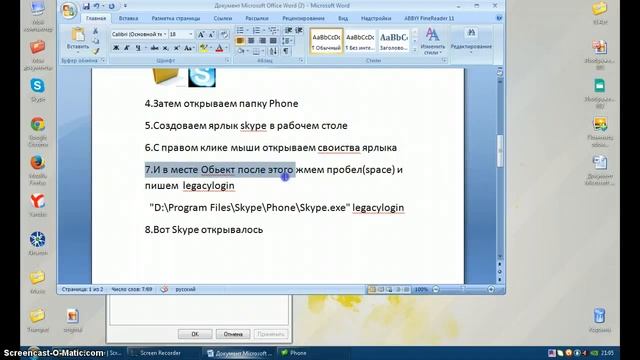Clear formatting with the eraser icon

point(224,35)
